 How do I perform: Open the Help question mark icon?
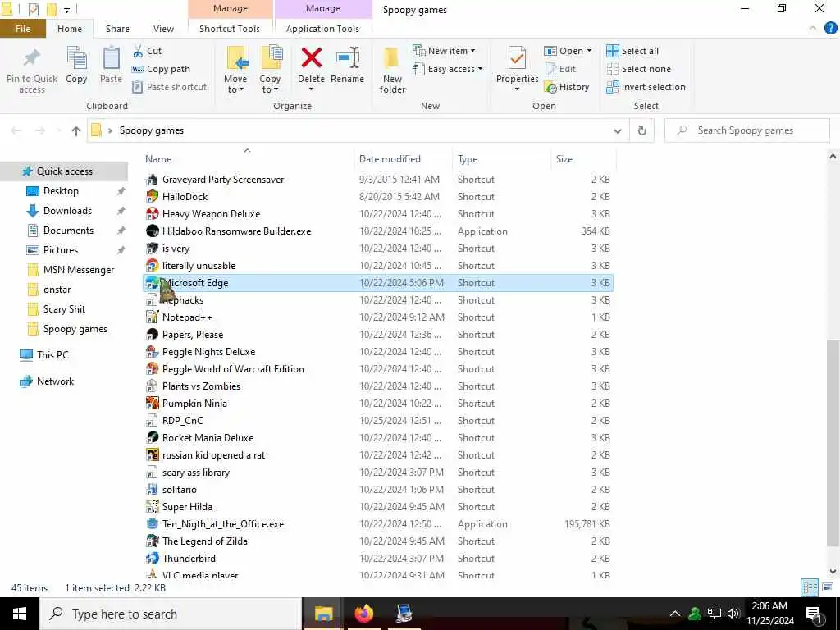click(x=830, y=29)
